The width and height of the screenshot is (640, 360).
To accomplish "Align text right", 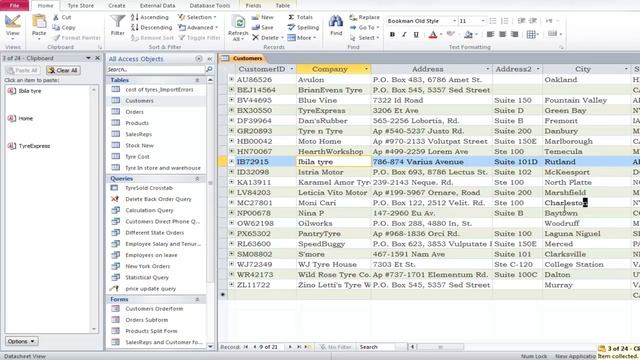I will (x=514, y=34).
